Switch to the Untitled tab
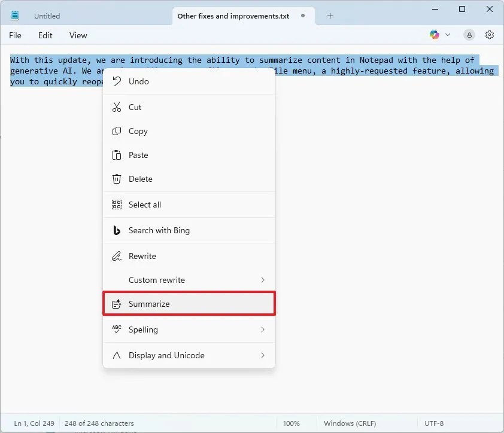 [47, 16]
